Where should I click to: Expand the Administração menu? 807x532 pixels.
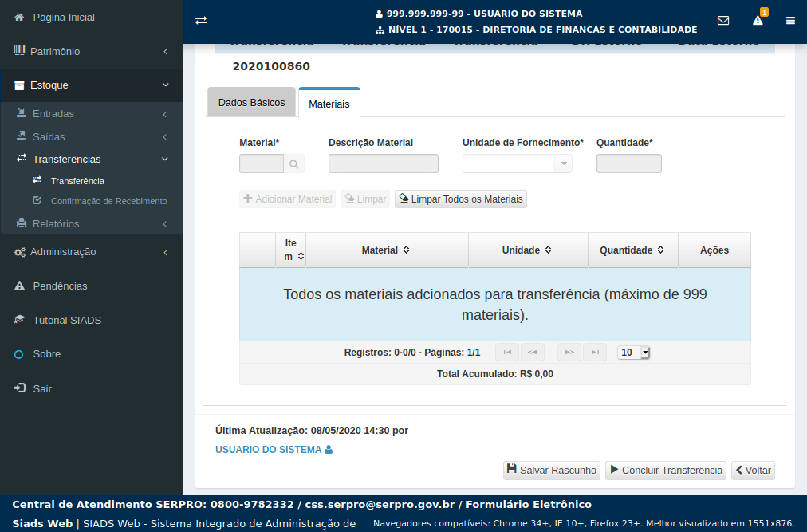pyautogui.click(x=92, y=252)
